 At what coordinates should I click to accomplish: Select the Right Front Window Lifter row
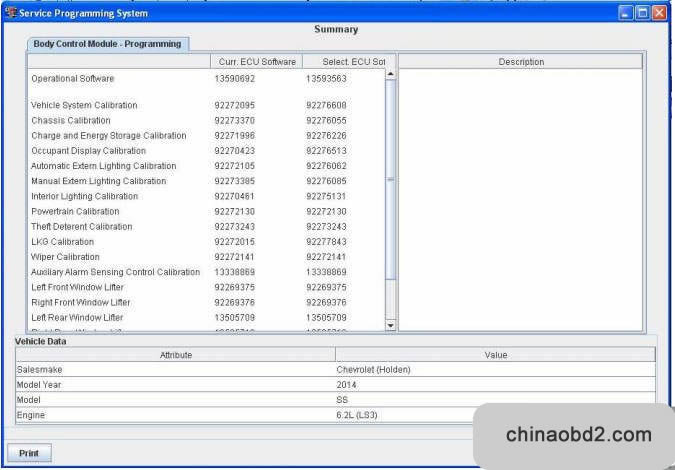coord(207,302)
